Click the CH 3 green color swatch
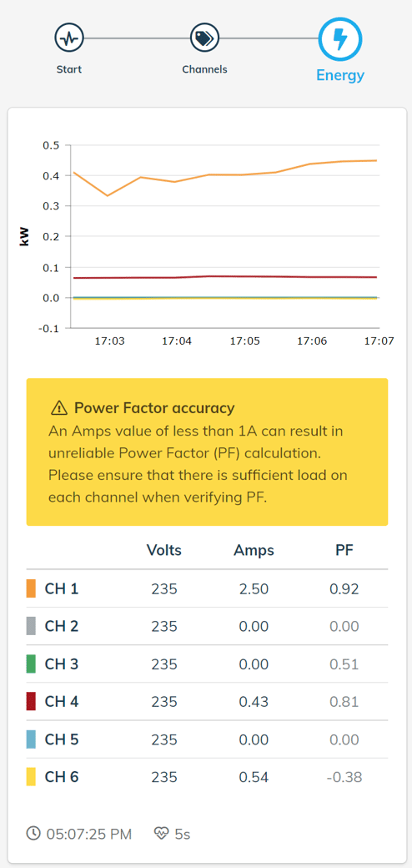The width and height of the screenshot is (412, 868). pos(31,664)
